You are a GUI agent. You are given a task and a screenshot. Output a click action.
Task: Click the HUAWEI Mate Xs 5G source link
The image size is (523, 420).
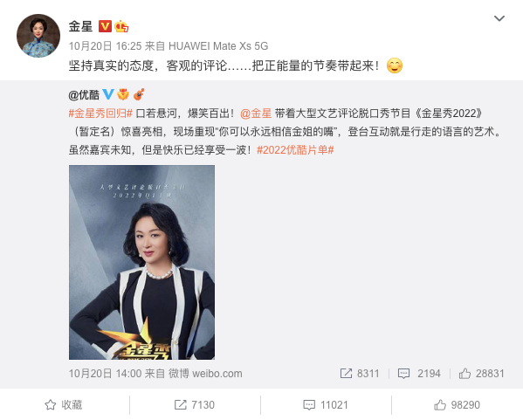point(218,45)
